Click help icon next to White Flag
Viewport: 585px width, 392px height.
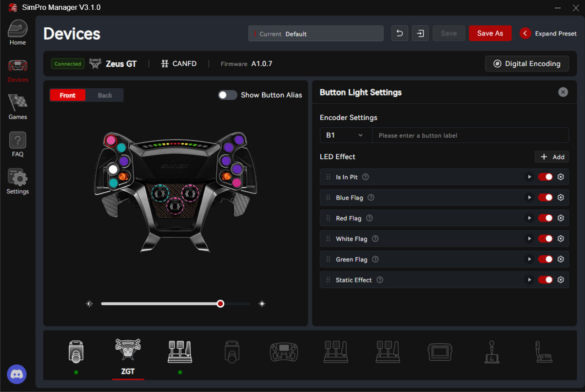tap(375, 239)
